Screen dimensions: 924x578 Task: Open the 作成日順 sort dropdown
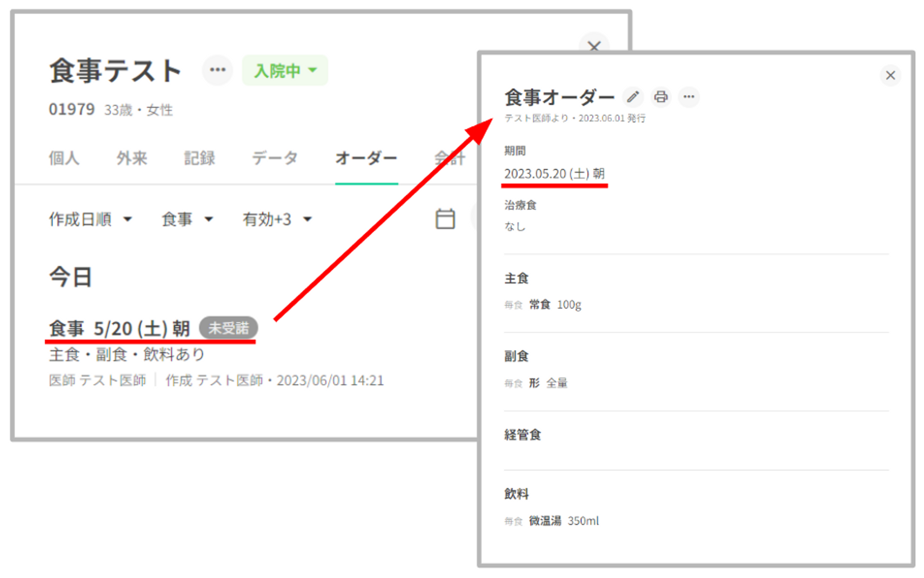(x=91, y=219)
